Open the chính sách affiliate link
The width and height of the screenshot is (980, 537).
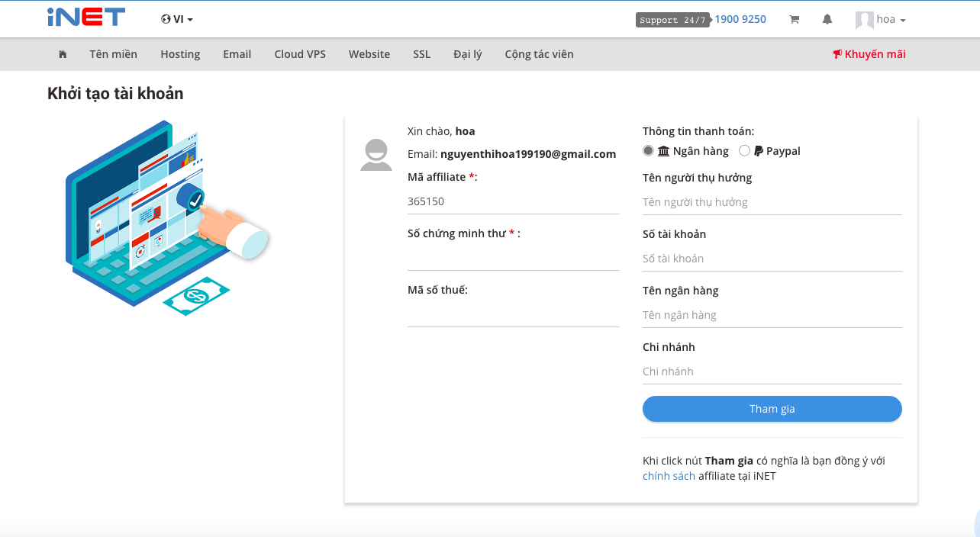click(669, 475)
